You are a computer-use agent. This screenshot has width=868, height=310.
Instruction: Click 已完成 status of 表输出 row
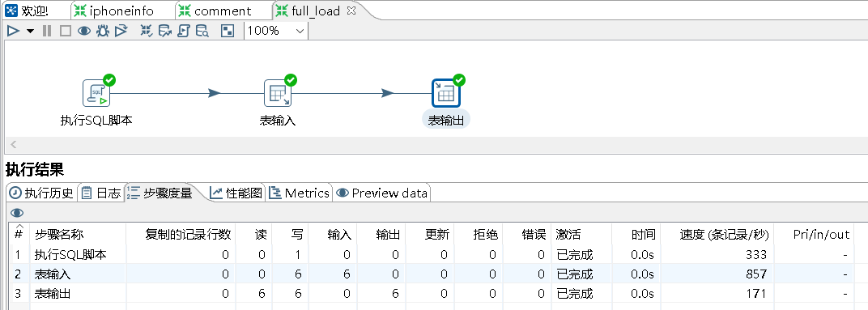click(x=574, y=293)
